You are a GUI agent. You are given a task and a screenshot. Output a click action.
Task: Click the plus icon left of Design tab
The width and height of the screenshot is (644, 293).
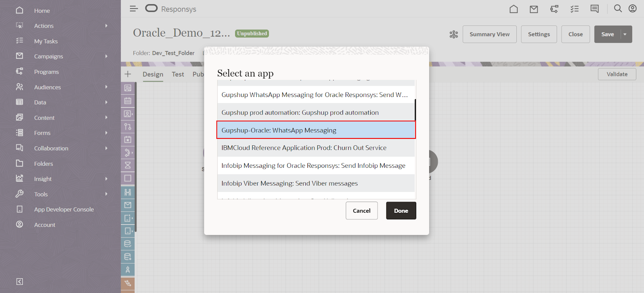point(128,74)
